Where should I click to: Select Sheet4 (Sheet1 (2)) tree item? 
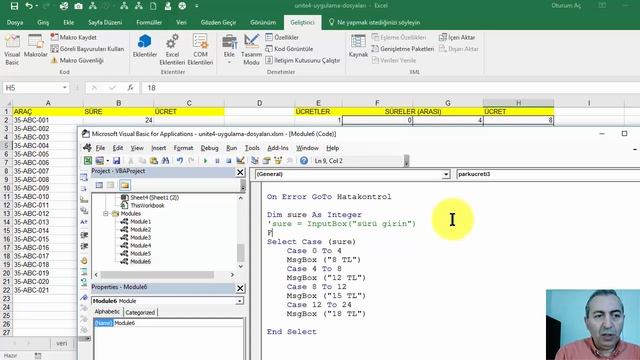pos(154,198)
